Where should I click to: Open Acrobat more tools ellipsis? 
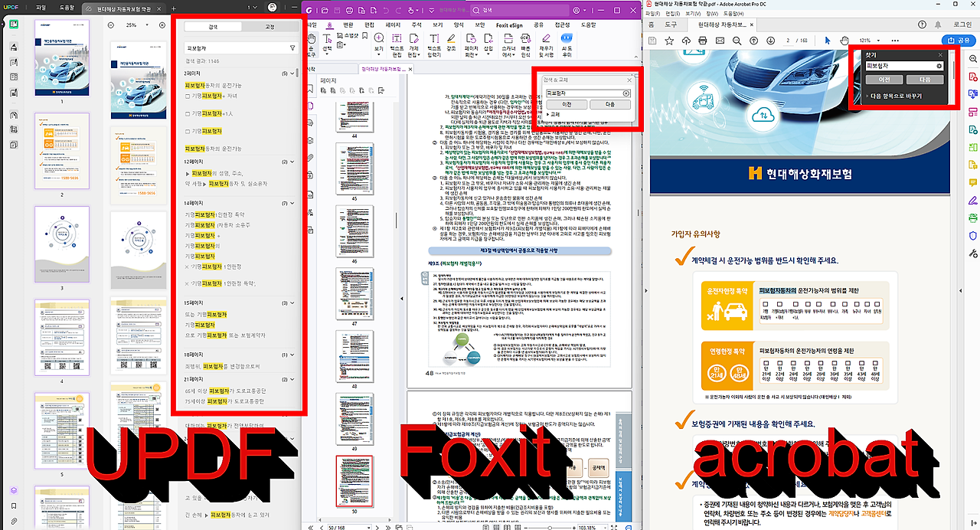click(x=895, y=41)
